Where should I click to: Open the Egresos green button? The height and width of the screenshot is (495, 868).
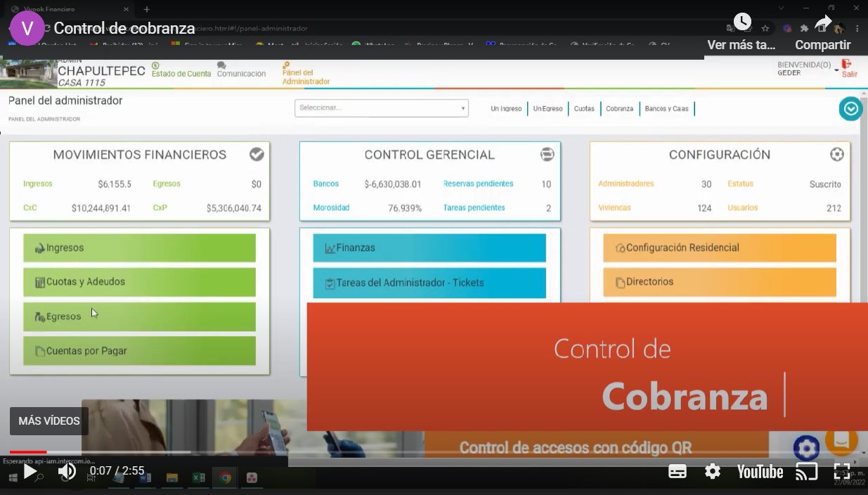coord(139,316)
